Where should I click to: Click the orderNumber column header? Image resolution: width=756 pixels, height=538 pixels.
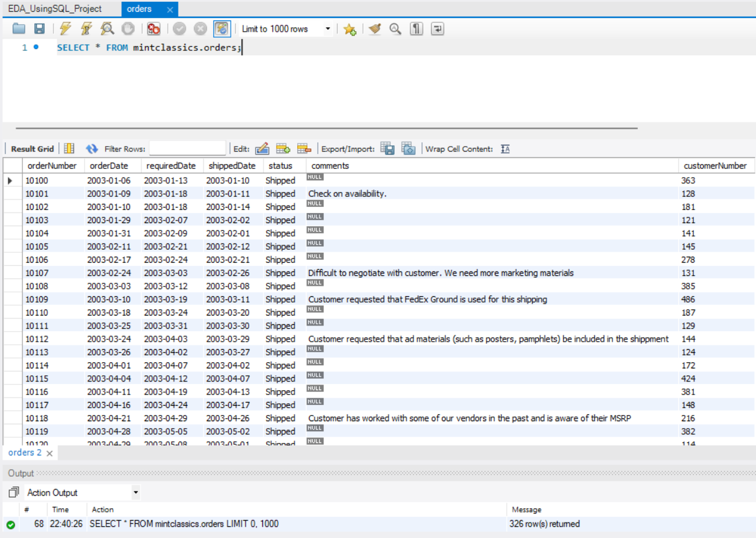[x=52, y=165]
